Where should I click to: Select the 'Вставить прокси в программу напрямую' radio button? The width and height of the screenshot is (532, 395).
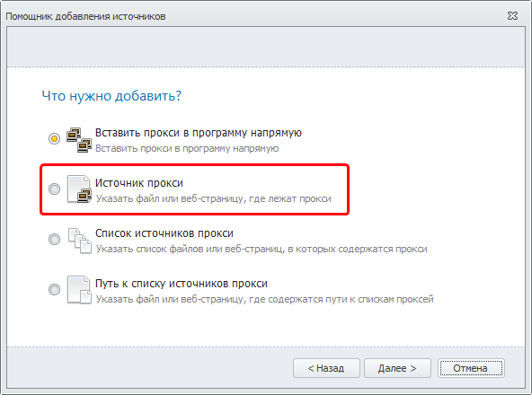tap(54, 138)
